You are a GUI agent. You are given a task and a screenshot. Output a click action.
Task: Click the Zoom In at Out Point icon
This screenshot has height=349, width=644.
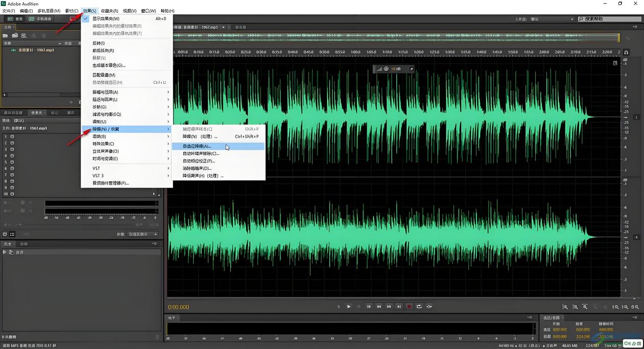pyautogui.click(x=625, y=307)
